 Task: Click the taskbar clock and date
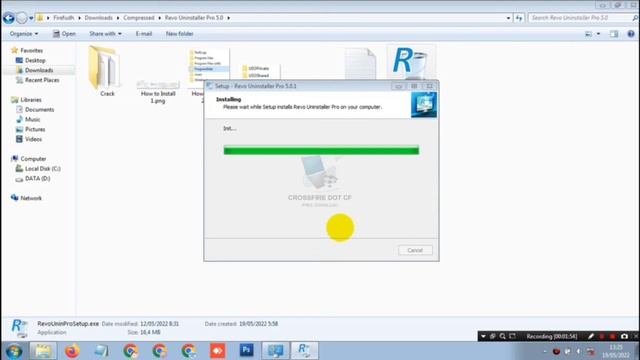pos(616,351)
